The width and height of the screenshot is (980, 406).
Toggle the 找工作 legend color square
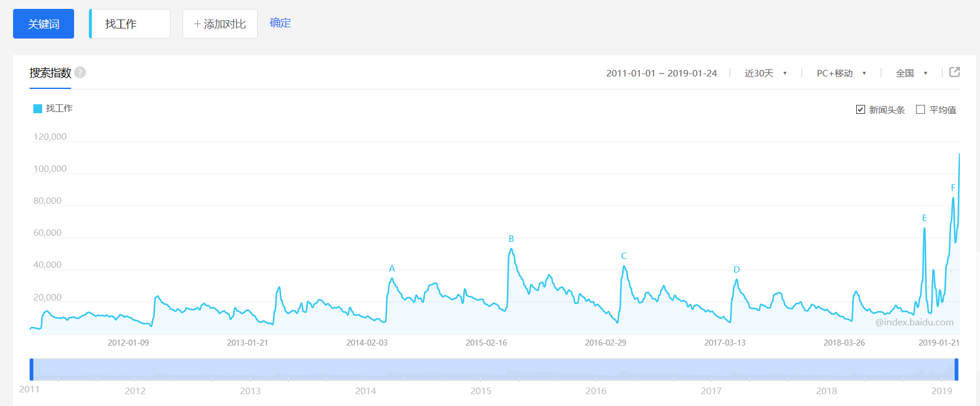pos(38,108)
